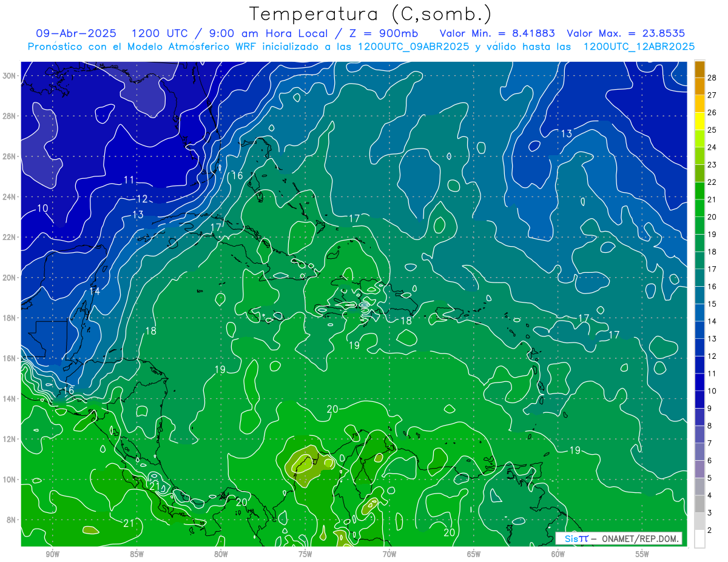Click the "8N" latitude axis label
This screenshot has height=562, width=728.
click(12, 520)
